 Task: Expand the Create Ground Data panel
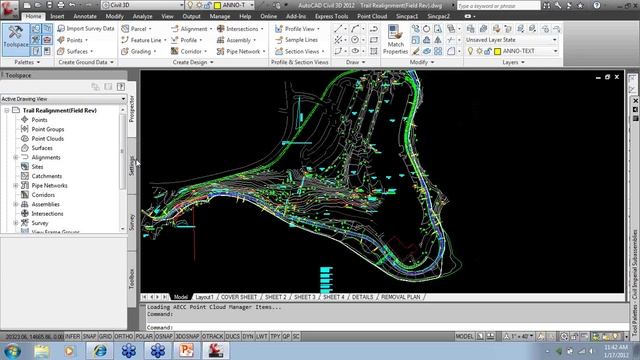[86, 62]
